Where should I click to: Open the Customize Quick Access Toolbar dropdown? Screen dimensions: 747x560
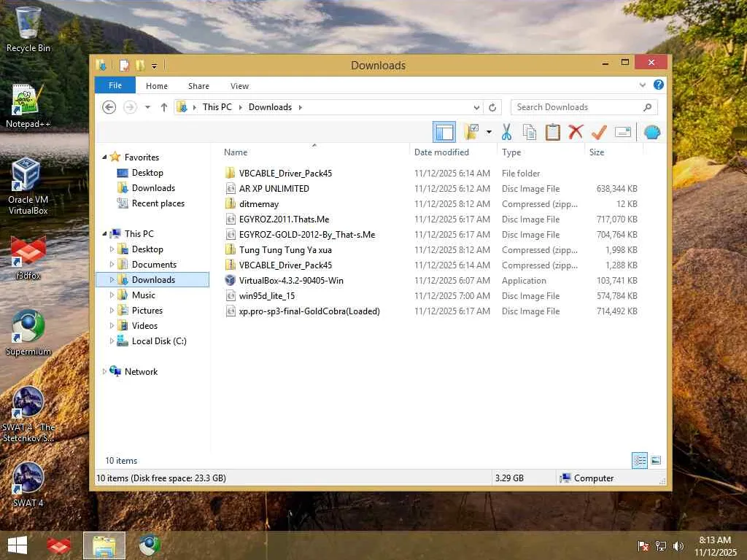tap(154, 66)
